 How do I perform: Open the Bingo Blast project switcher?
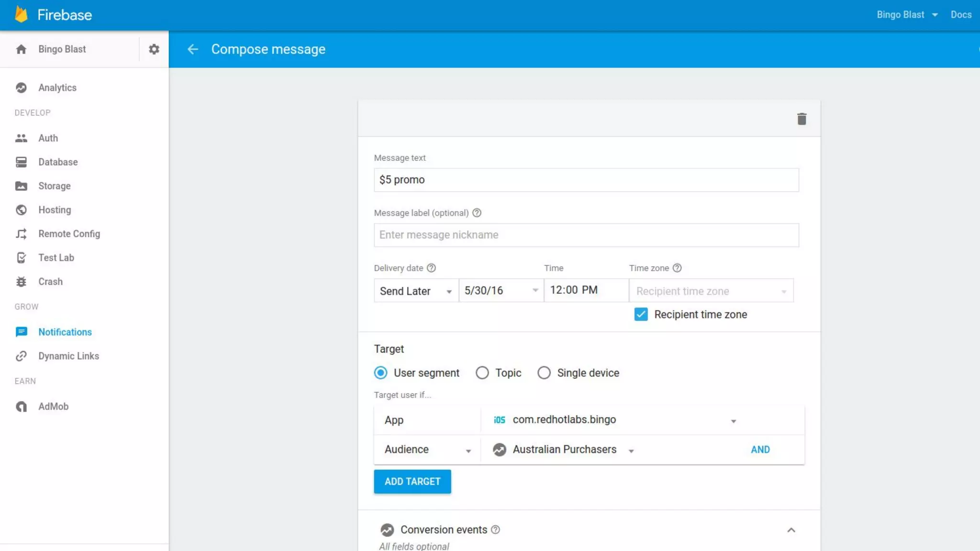pos(906,15)
